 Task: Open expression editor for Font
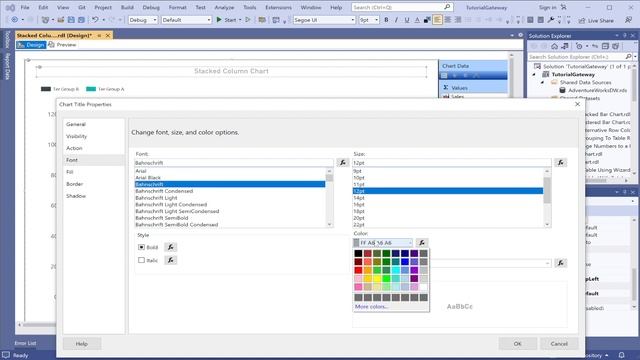(x=342, y=162)
